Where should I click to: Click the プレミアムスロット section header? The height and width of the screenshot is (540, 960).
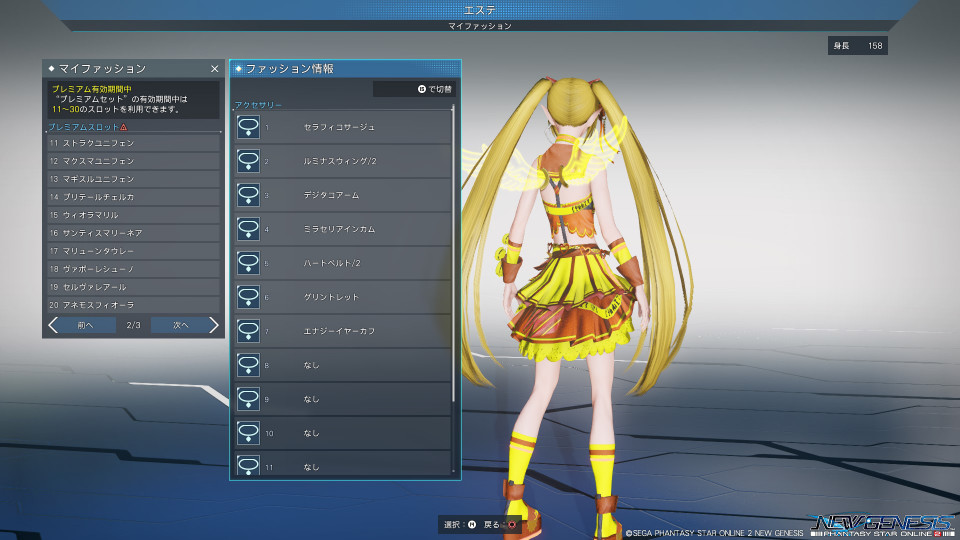pos(83,127)
